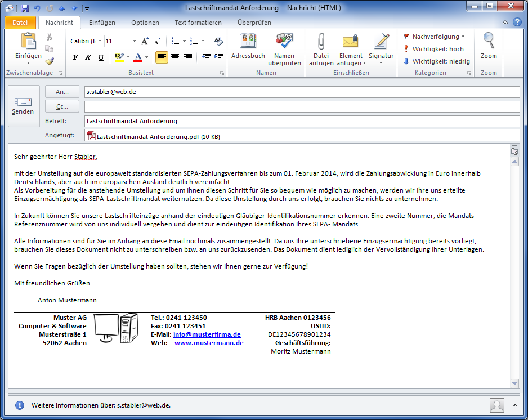Open the Zwischenablage dialog launcher
The width and height of the screenshot is (528, 420).
(61, 73)
